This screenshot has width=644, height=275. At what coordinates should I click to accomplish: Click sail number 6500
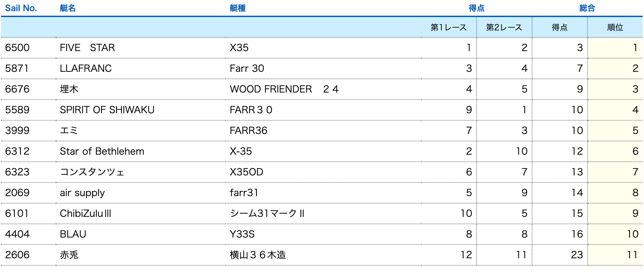(x=17, y=48)
